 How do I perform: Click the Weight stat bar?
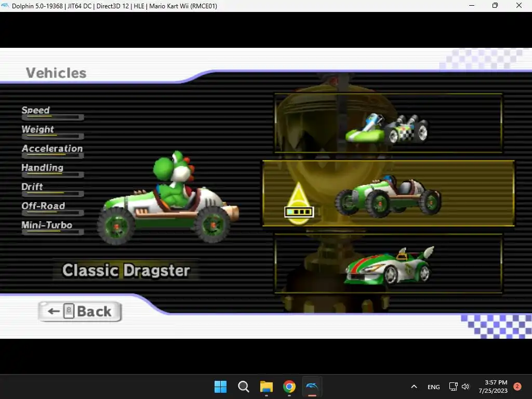pos(52,137)
